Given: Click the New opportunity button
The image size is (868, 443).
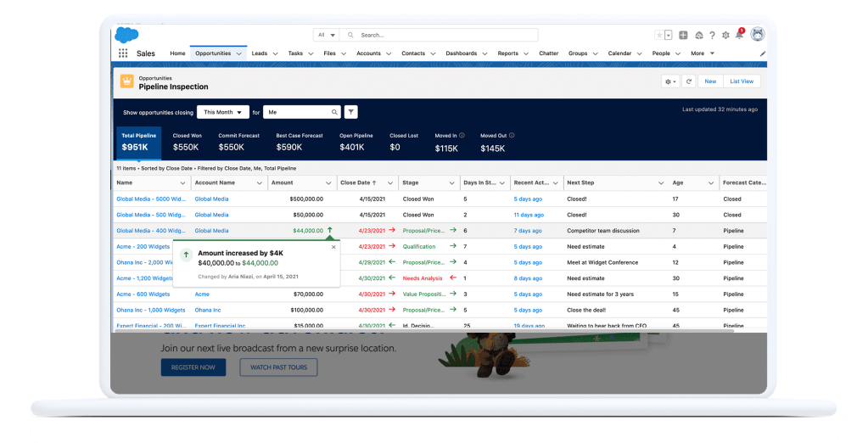Looking at the screenshot, I should tap(710, 81).
